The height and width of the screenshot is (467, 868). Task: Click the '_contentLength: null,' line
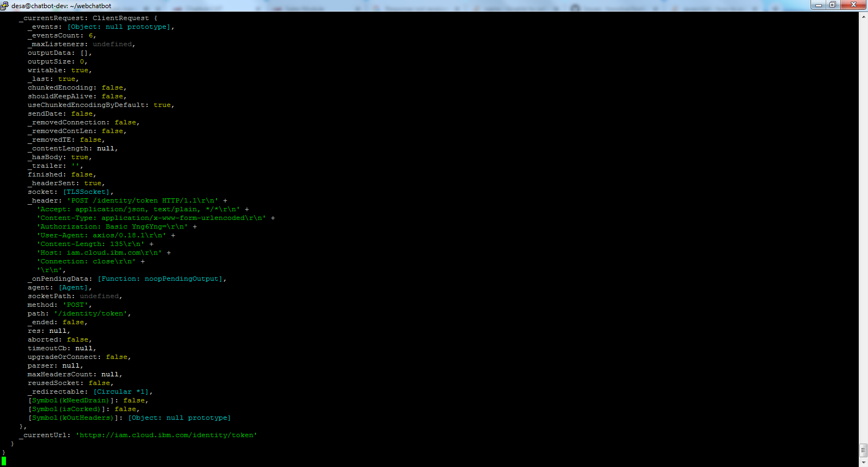point(73,148)
